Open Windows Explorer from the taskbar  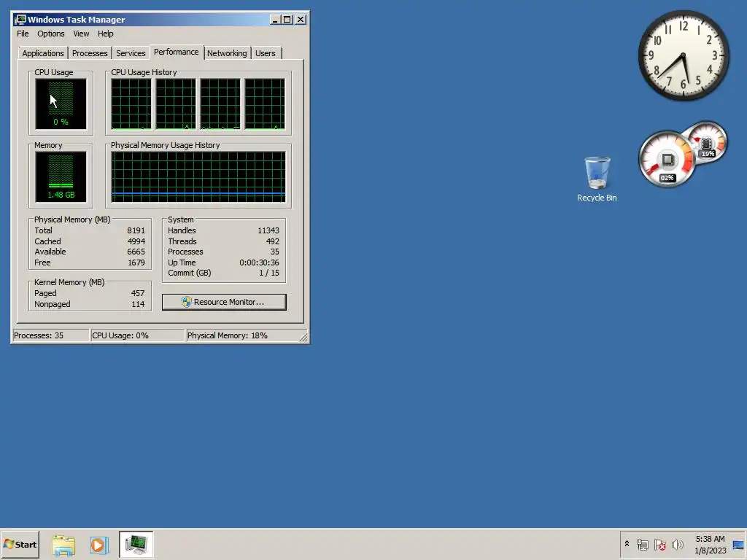[63, 545]
